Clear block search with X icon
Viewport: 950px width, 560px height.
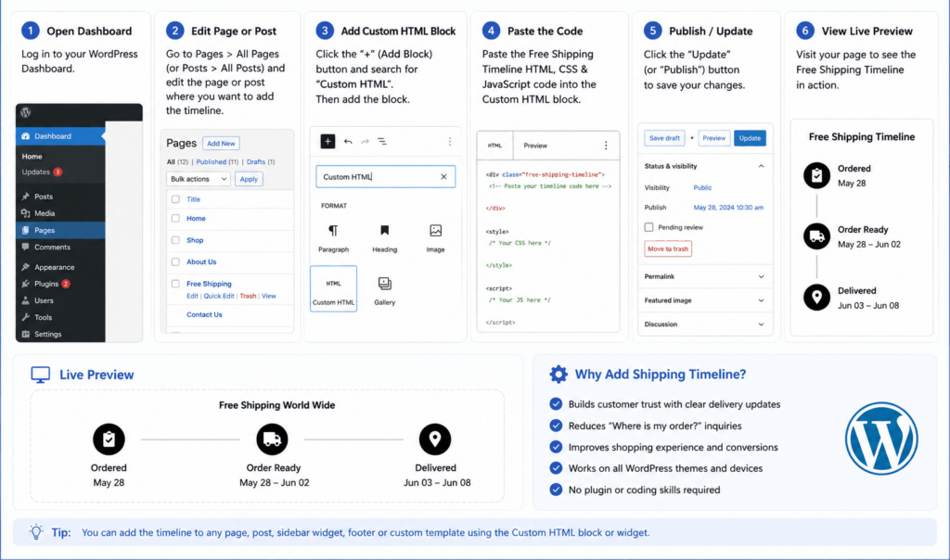pyautogui.click(x=443, y=177)
